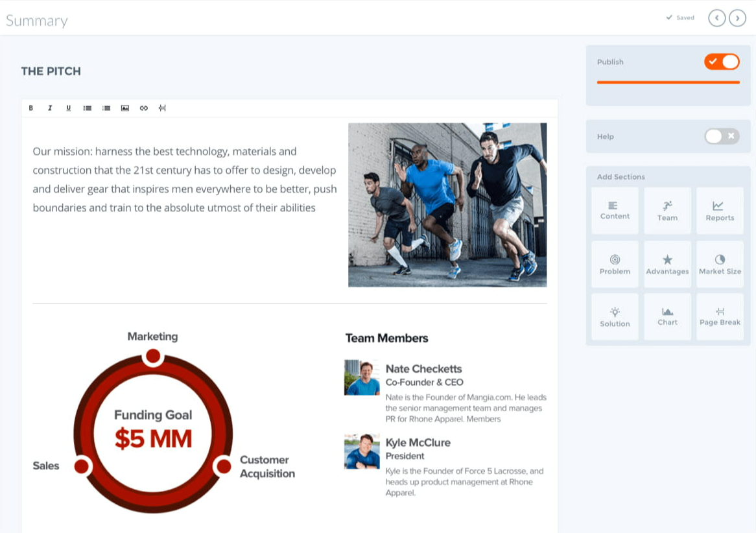This screenshot has height=533, width=756.
Task: Apply bold formatting in the editor
Action: 30,108
